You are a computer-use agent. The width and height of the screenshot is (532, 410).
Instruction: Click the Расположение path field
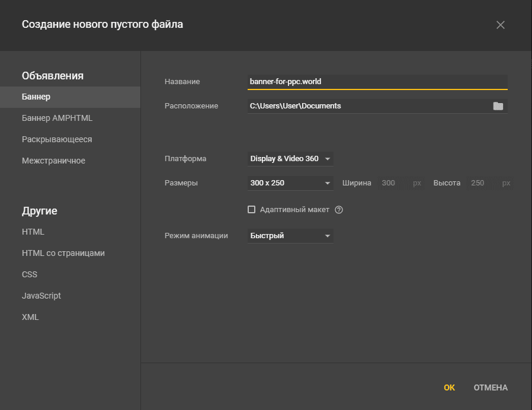coord(367,106)
